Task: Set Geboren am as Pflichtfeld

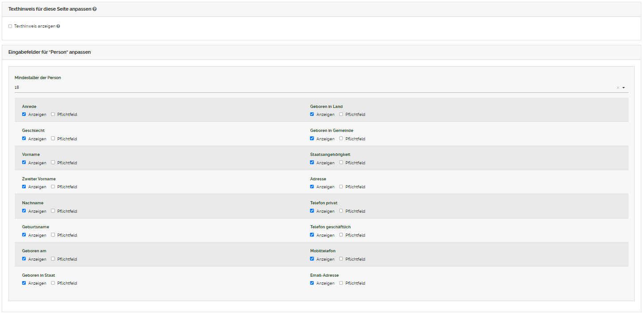Action: [x=53, y=259]
